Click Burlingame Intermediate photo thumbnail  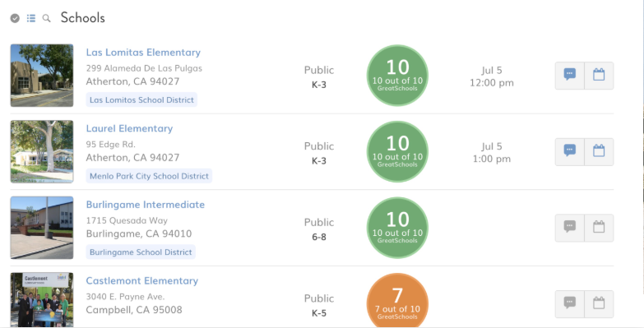tap(42, 228)
